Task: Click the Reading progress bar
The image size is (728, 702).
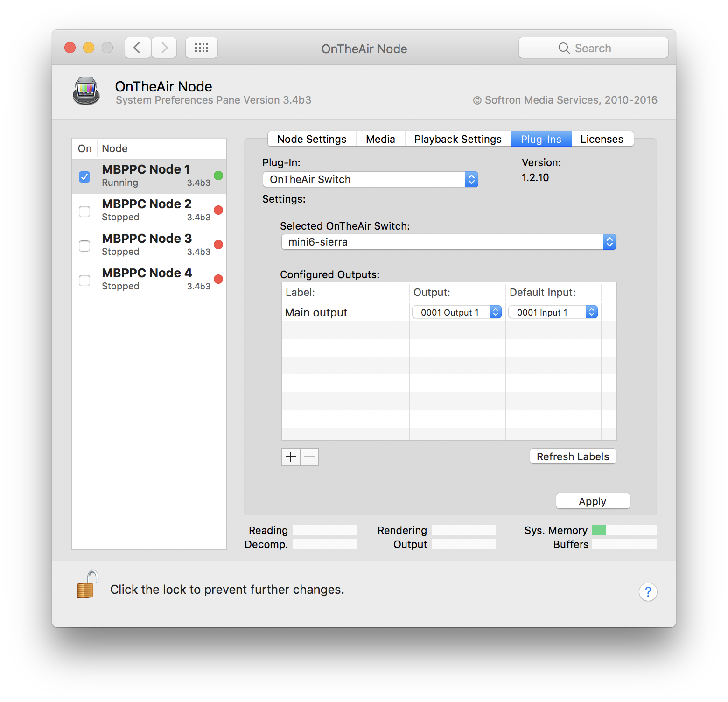Action: [325, 530]
